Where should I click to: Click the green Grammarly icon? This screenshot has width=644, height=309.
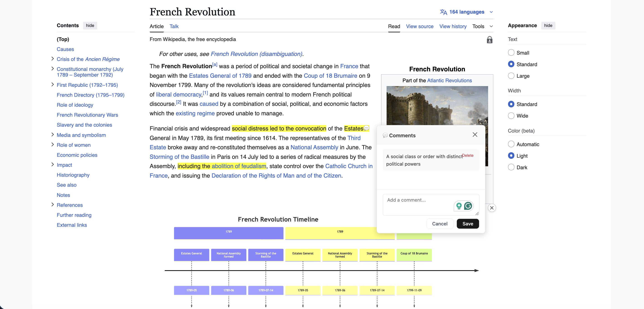468,206
